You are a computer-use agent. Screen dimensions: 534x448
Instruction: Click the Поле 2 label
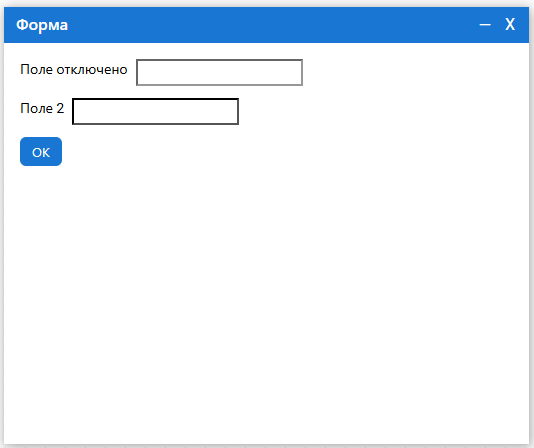tap(42, 108)
